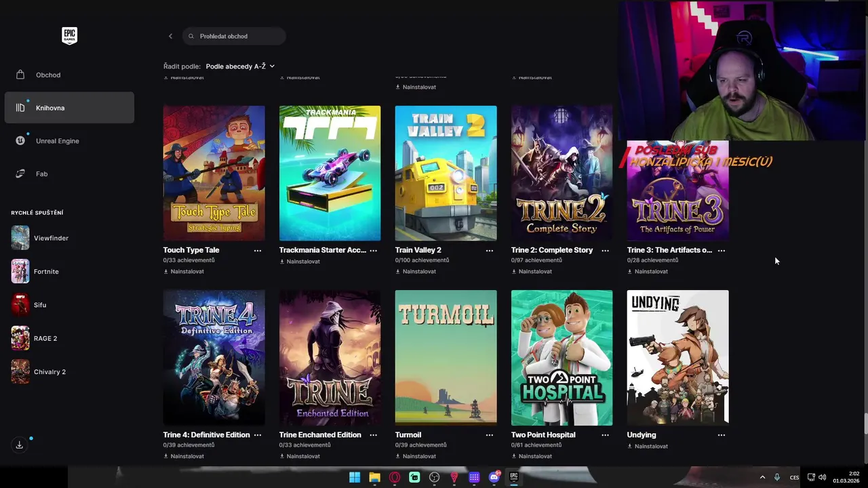
Task: Open options menu for Trine 3
Action: (x=722, y=250)
